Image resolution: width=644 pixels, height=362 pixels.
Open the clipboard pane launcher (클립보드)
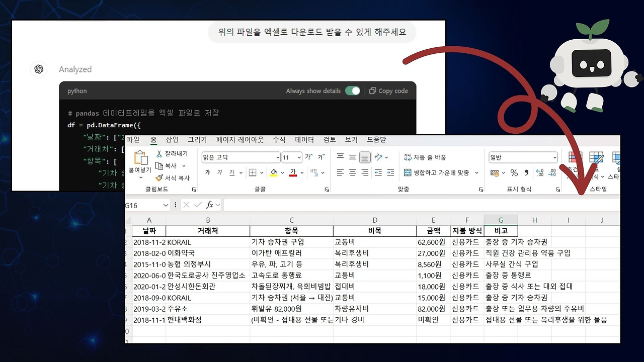(x=194, y=190)
